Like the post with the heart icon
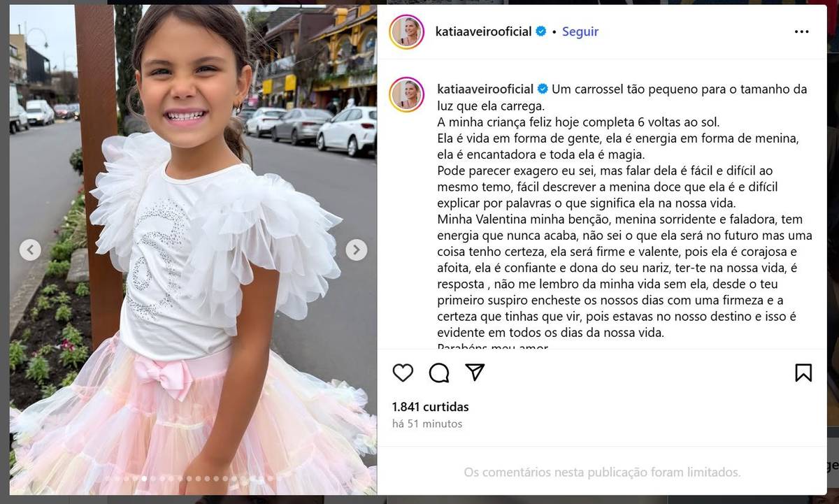The width and height of the screenshot is (839, 504). (x=403, y=373)
